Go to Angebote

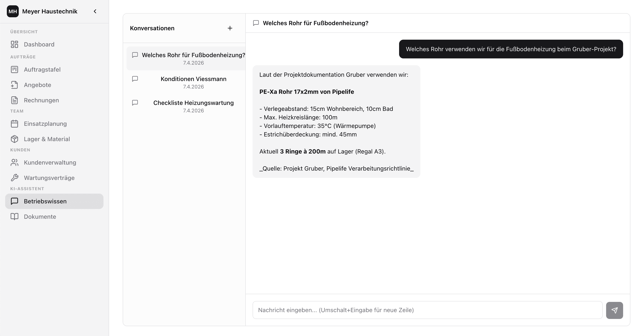[x=54, y=85]
